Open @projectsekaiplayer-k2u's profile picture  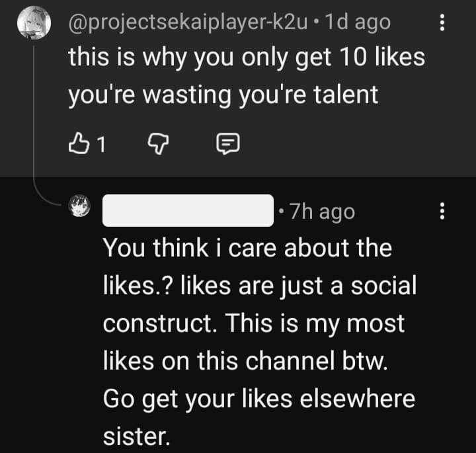32,23
